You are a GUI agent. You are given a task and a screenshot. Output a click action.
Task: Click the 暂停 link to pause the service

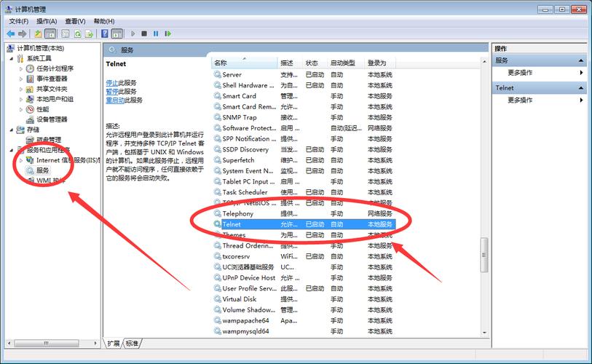pos(111,92)
